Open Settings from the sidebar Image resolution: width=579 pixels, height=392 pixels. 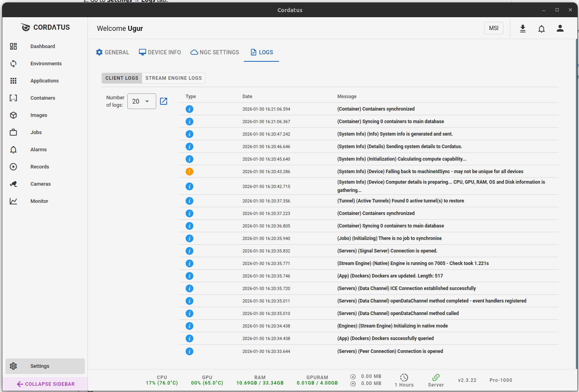39,366
